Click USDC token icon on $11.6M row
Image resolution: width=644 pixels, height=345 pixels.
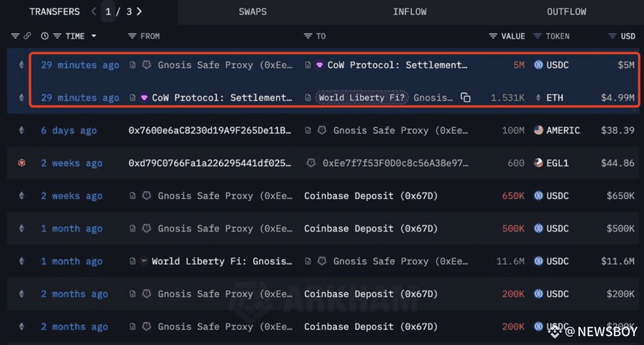(538, 261)
